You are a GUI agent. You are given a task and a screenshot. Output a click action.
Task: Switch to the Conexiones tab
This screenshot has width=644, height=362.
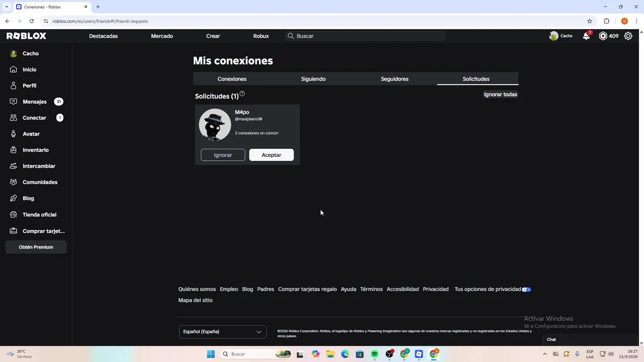232,79
